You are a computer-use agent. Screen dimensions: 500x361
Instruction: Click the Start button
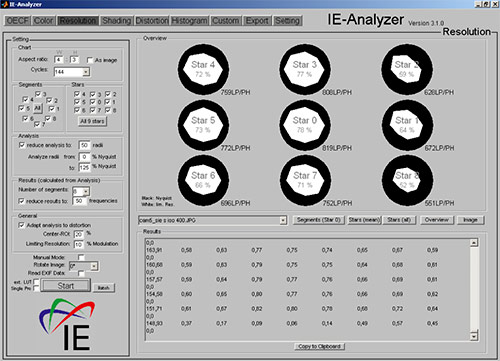point(66,286)
